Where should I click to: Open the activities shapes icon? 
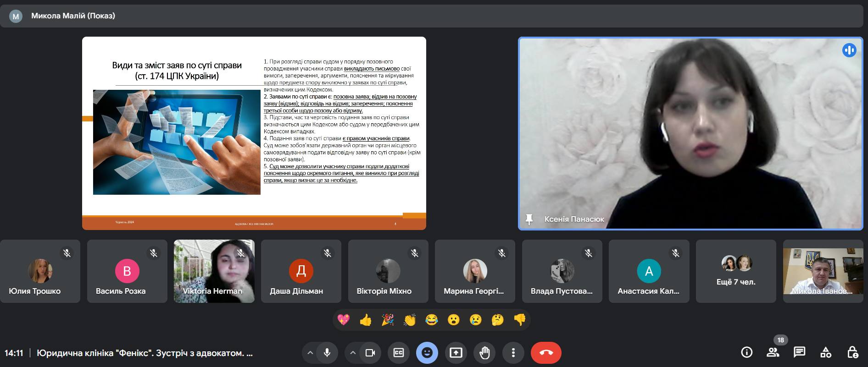[x=826, y=352]
